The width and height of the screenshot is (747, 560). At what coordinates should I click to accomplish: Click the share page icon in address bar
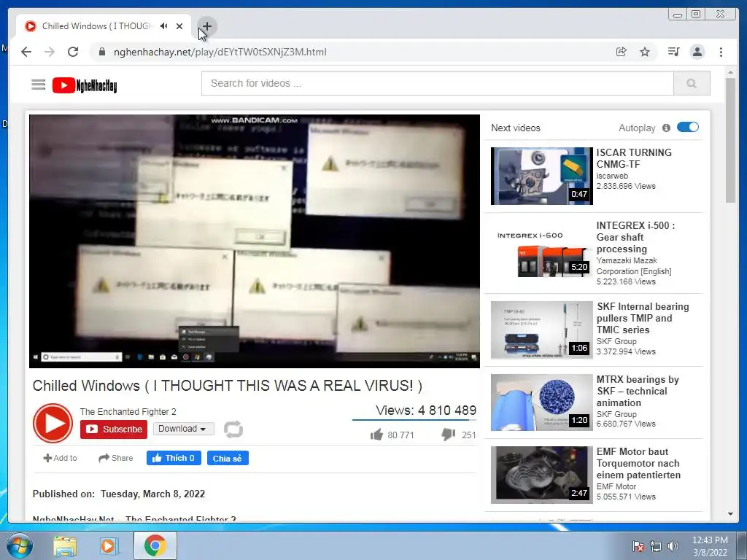pyautogui.click(x=622, y=52)
